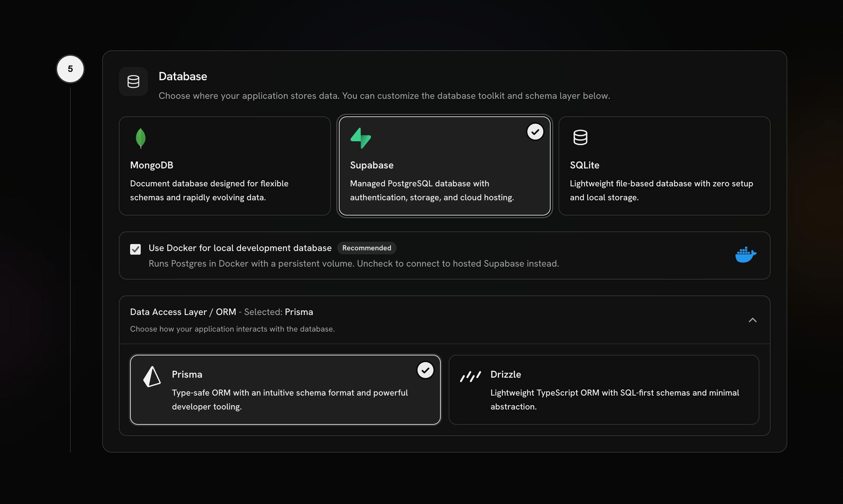843x504 pixels.
Task: Choose the Prisma ORM option
Action: [285, 390]
